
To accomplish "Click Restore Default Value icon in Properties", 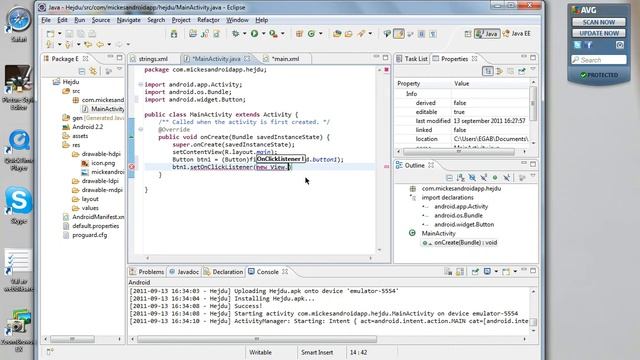I will (510, 71).
